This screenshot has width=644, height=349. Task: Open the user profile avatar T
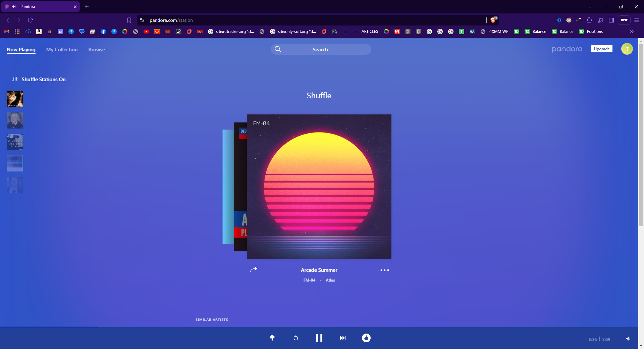[627, 49]
